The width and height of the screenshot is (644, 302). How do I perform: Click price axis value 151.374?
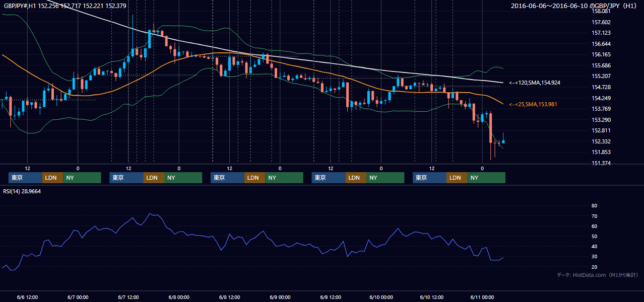[x=601, y=163]
